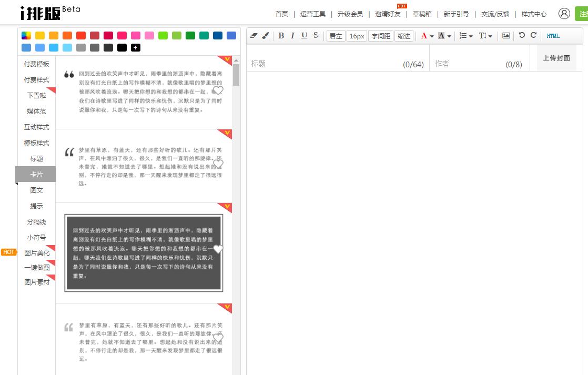Select the 小符号 category
588x375 pixels.
(36, 237)
